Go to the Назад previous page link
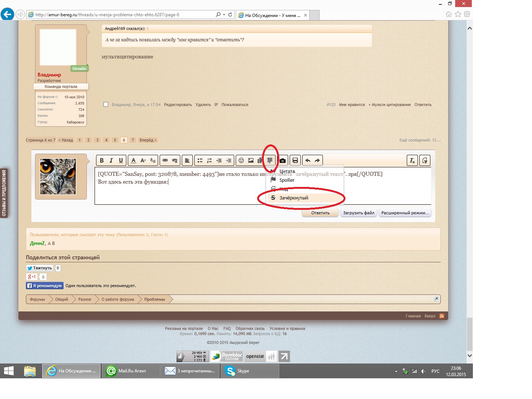This screenshot has width=532, height=399. point(66,140)
